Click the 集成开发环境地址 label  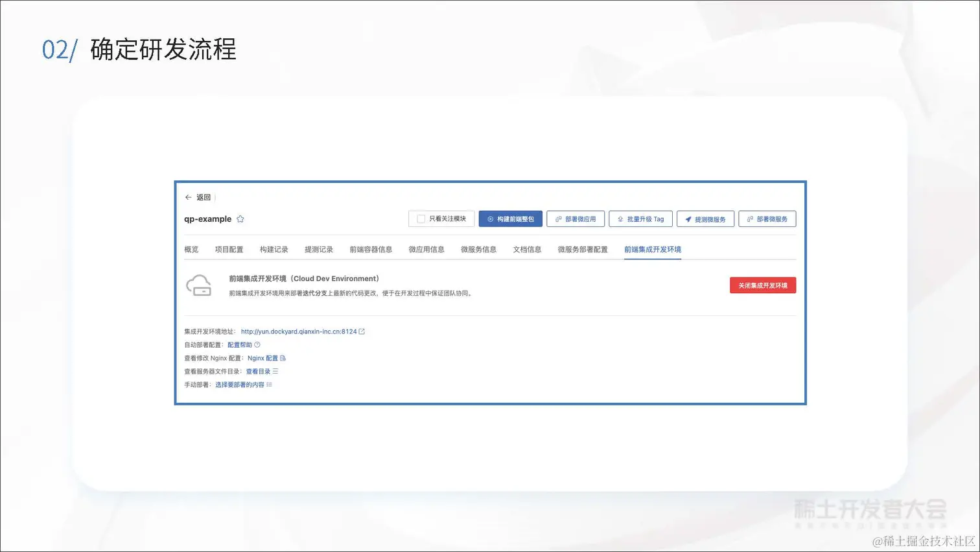click(x=210, y=331)
